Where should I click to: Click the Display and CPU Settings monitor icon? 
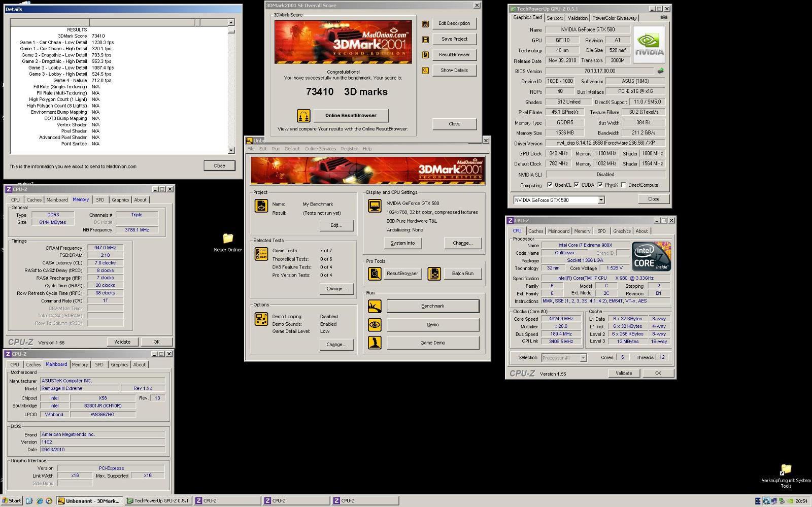point(375,206)
